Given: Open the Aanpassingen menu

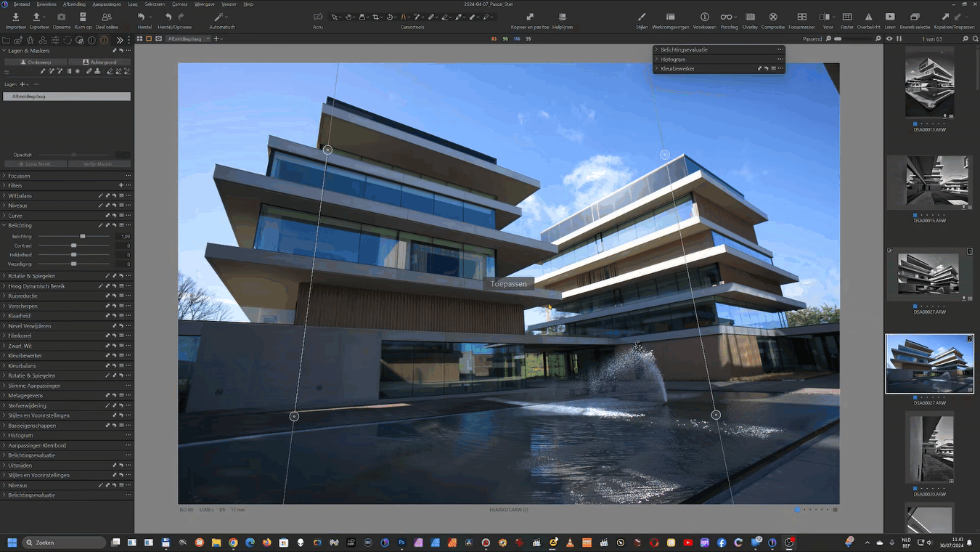Looking at the screenshot, I should pyautogui.click(x=107, y=4).
